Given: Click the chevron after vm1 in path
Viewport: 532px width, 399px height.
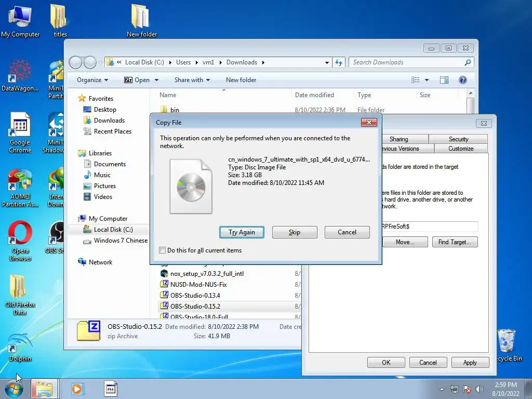Looking at the screenshot, I should 220,62.
